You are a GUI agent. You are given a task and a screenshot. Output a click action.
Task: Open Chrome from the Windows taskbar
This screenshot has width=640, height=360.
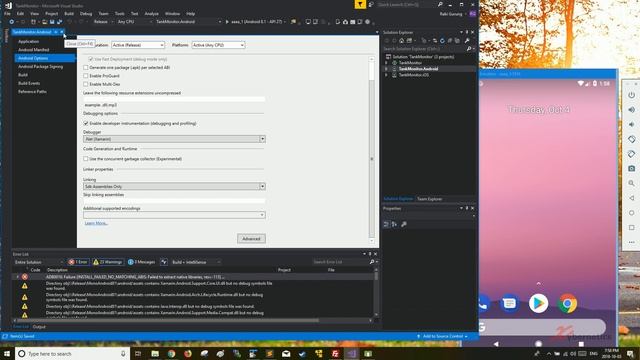tap(171, 353)
